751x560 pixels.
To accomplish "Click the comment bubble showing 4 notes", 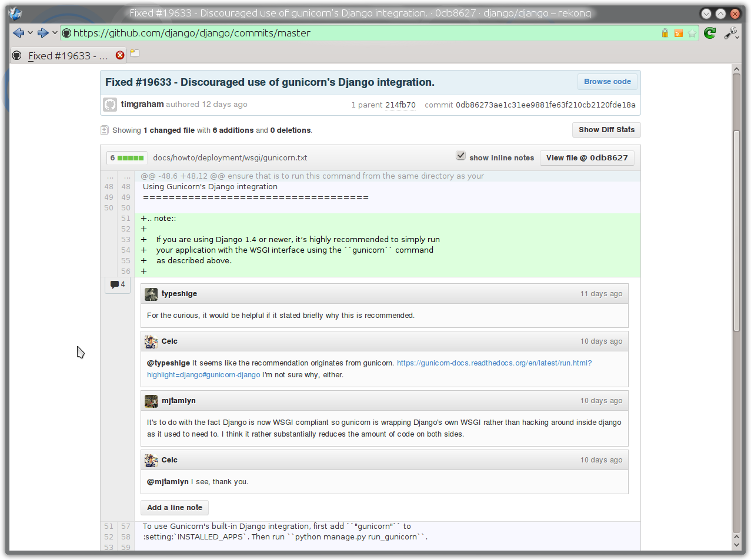I will click(x=118, y=284).
